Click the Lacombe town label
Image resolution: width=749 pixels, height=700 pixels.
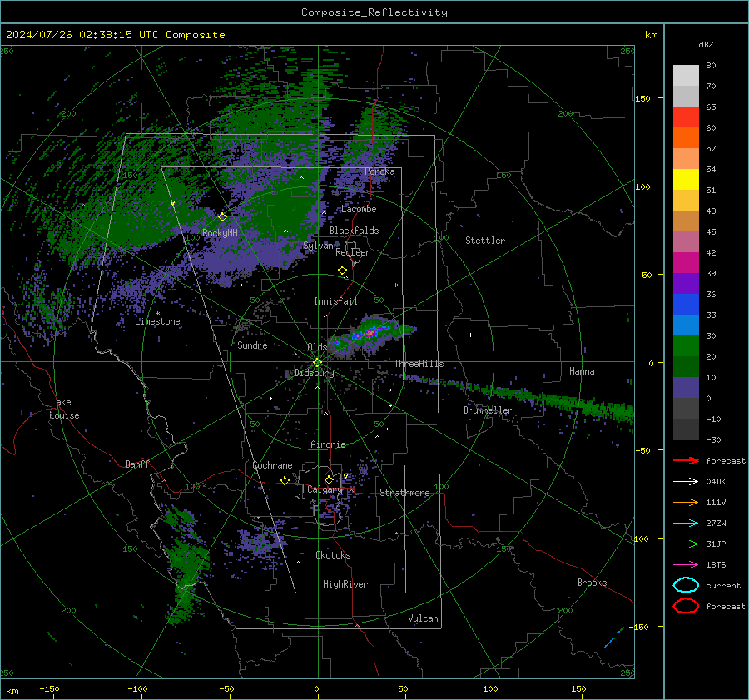pos(359,209)
